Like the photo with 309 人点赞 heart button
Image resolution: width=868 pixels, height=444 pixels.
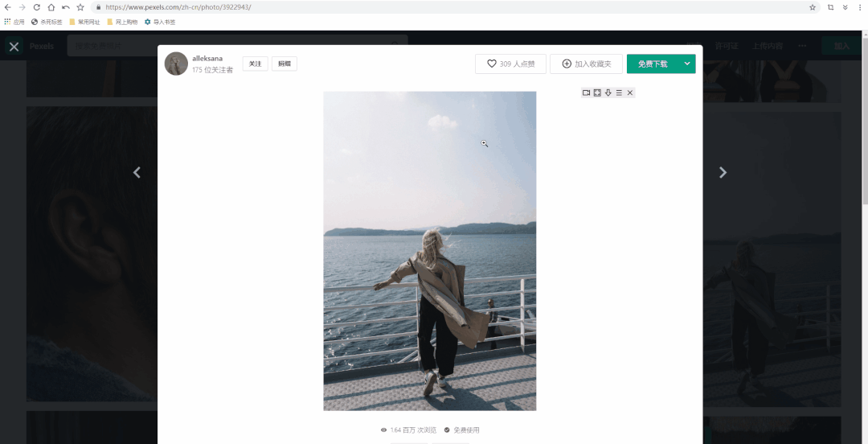click(510, 64)
